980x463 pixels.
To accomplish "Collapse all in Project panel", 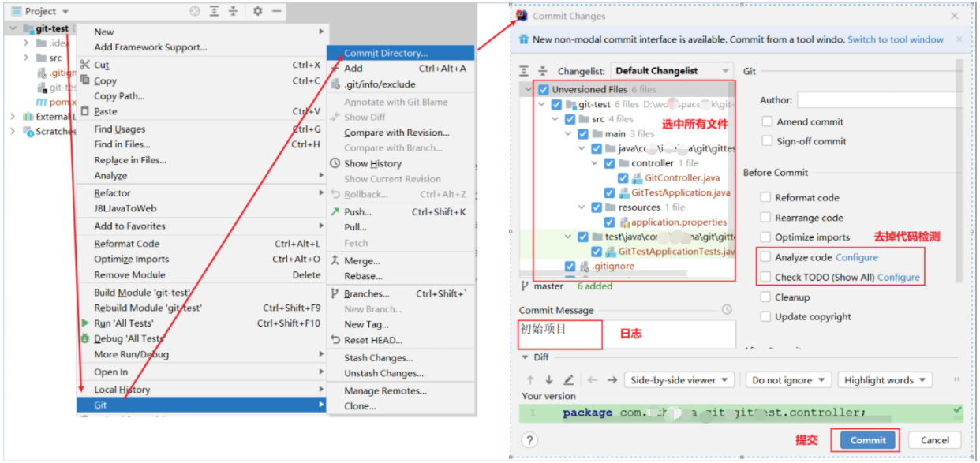I will coord(234,11).
